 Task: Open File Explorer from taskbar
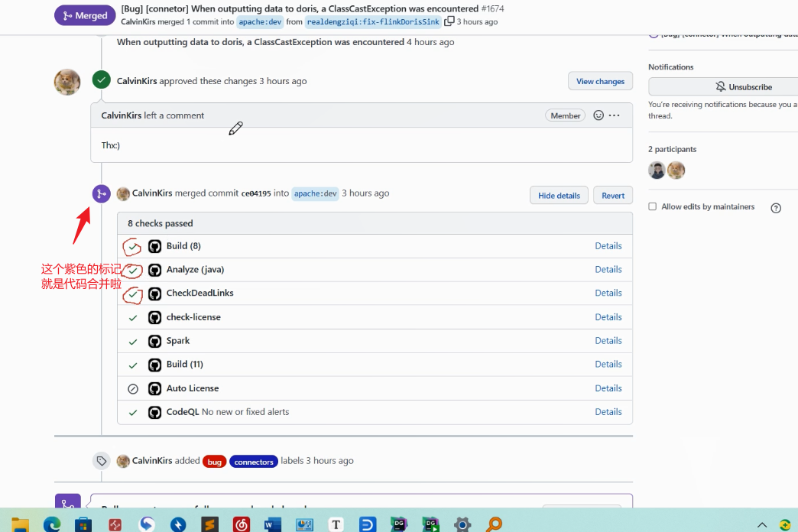[21, 524]
